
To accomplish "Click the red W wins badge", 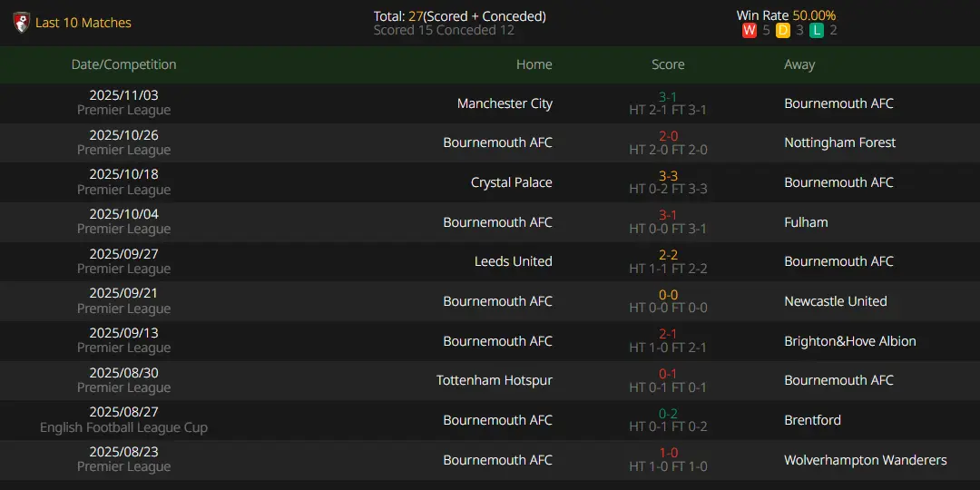I will point(750,31).
